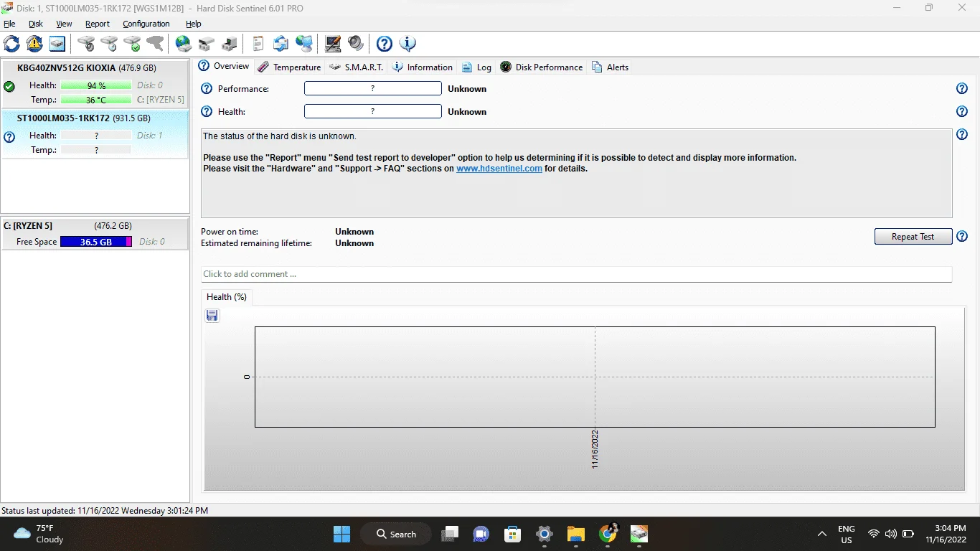This screenshot has width=980, height=551.
Task: Switch to the Information tab
Action: 423,67
